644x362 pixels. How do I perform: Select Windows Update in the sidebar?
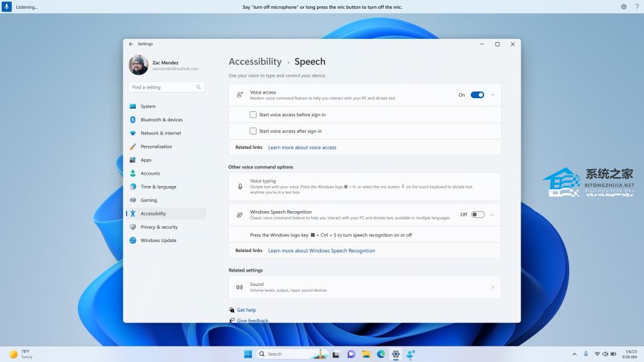pyautogui.click(x=157, y=240)
